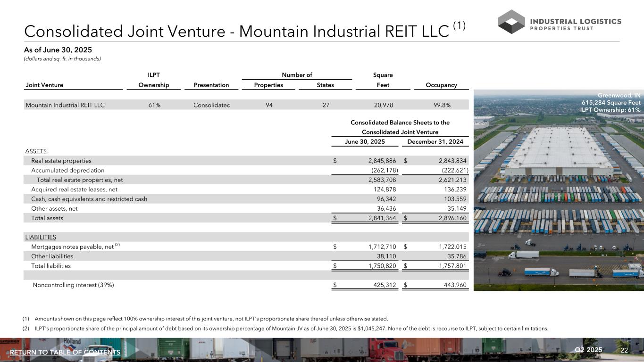Select the Accumulated depreciation row label
The image size is (644, 362).
click(67, 170)
